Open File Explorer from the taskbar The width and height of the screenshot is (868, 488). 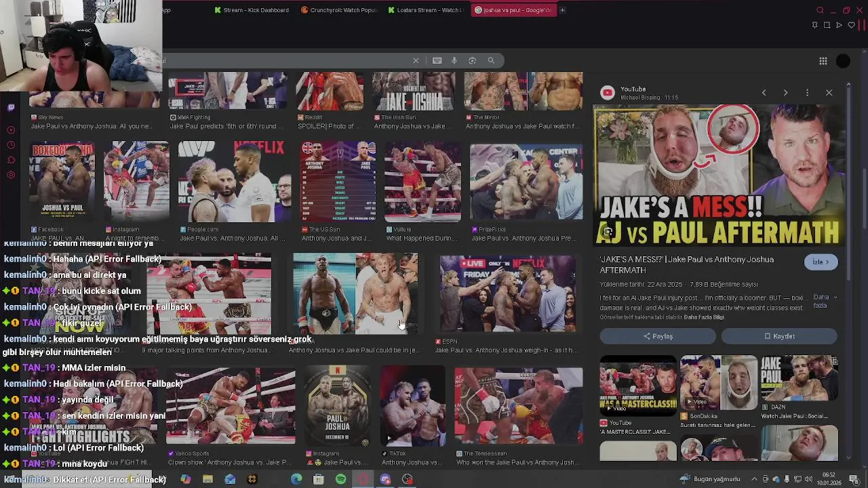pyautogui.click(x=208, y=479)
